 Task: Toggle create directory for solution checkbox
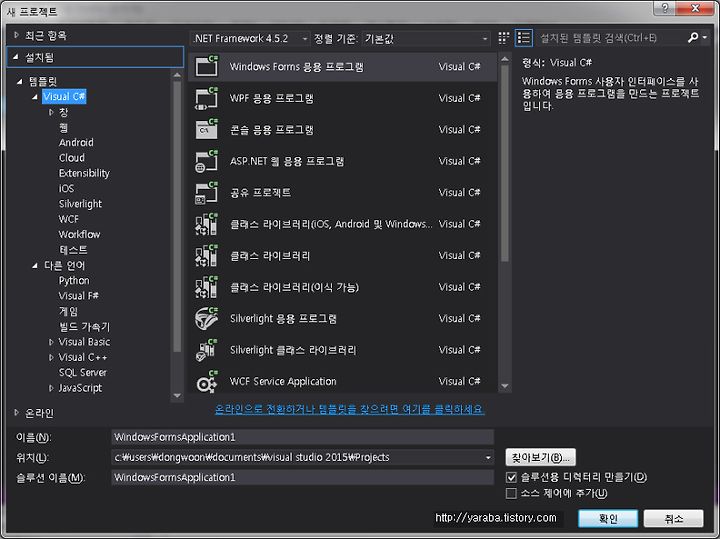[511, 477]
